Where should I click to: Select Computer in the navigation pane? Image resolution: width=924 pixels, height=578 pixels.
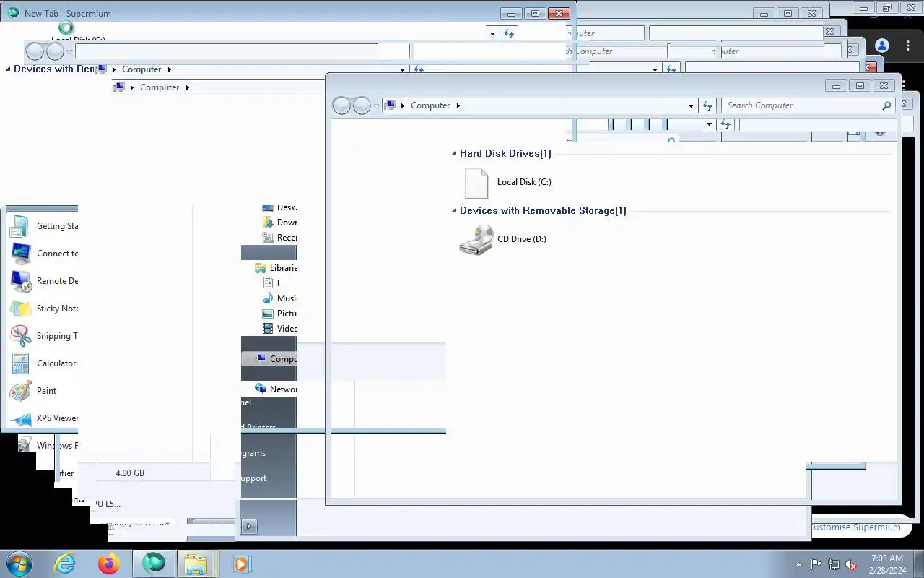276,359
